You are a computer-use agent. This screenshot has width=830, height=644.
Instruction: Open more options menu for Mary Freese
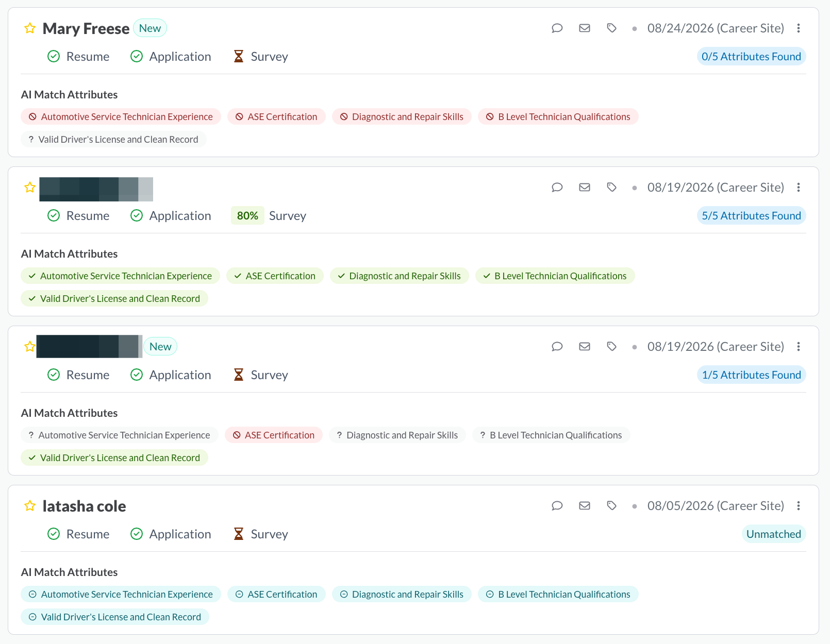click(799, 28)
